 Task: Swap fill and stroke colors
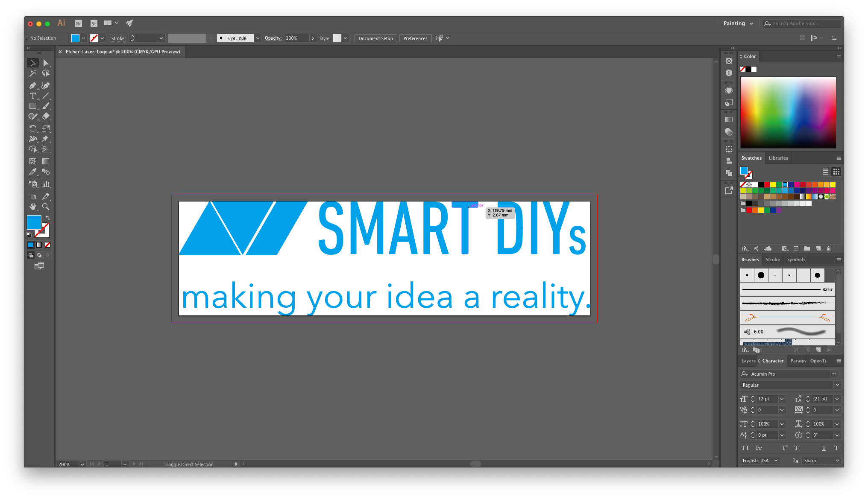(48, 218)
